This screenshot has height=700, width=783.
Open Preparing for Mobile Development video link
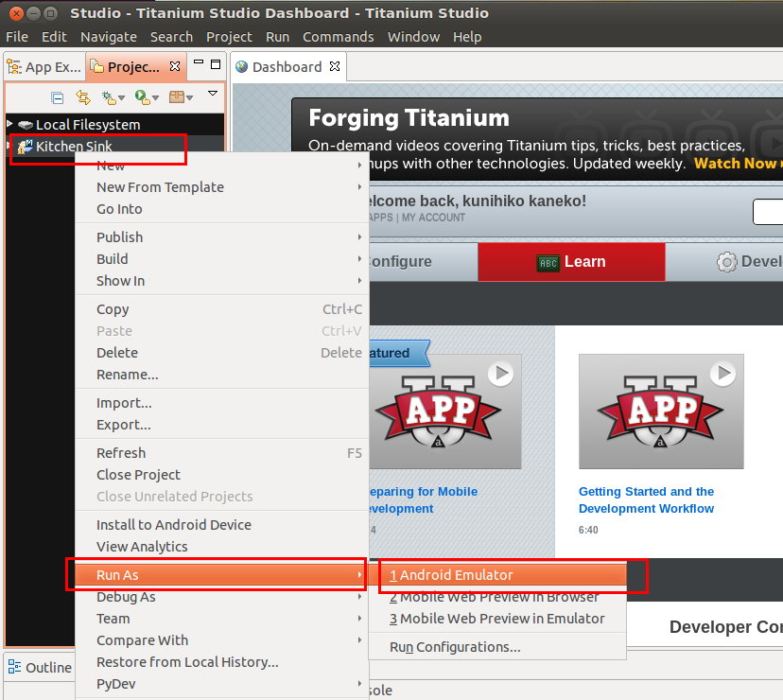pos(424,500)
